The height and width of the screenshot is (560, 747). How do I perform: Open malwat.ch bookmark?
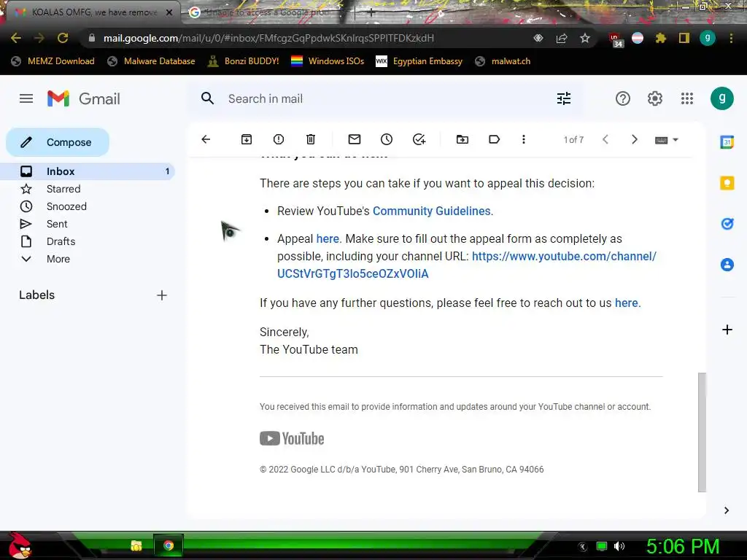(x=503, y=61)
